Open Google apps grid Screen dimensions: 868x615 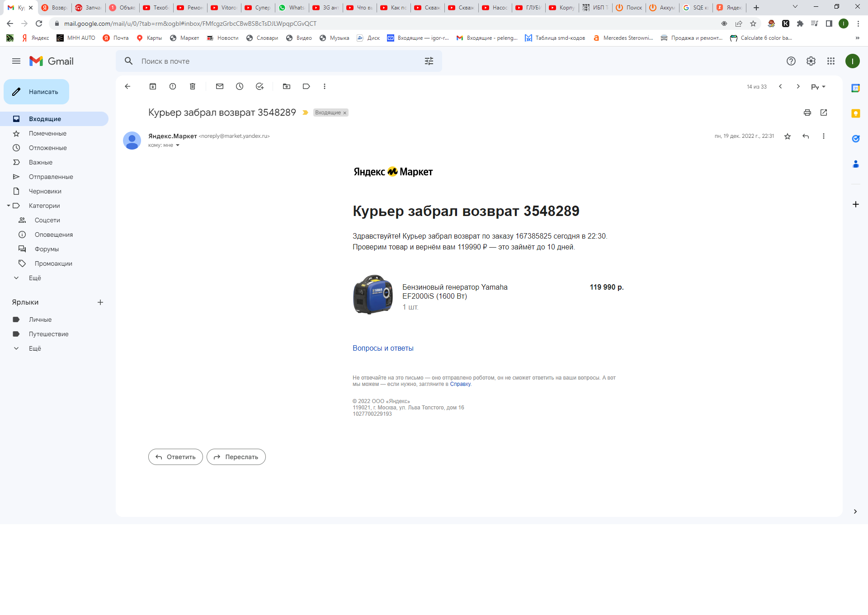831,61
